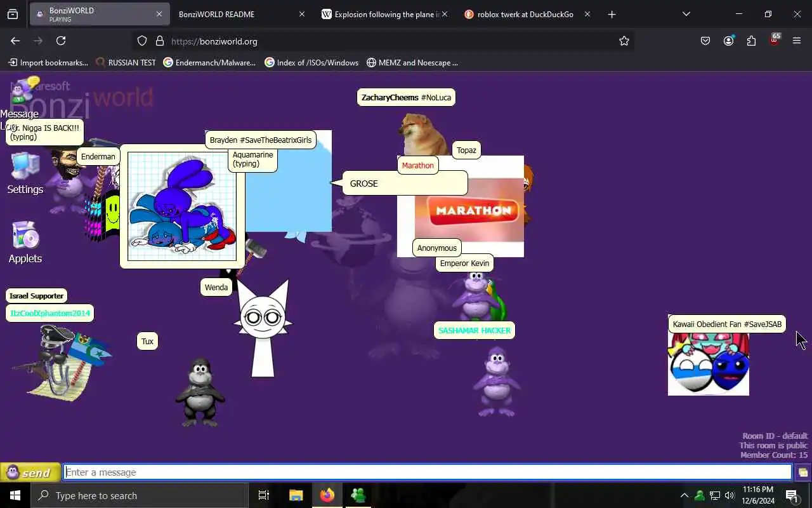Click the Wenda white cat avatar
Viewport: 812px width, 508px height.
(x=263, y=328)
